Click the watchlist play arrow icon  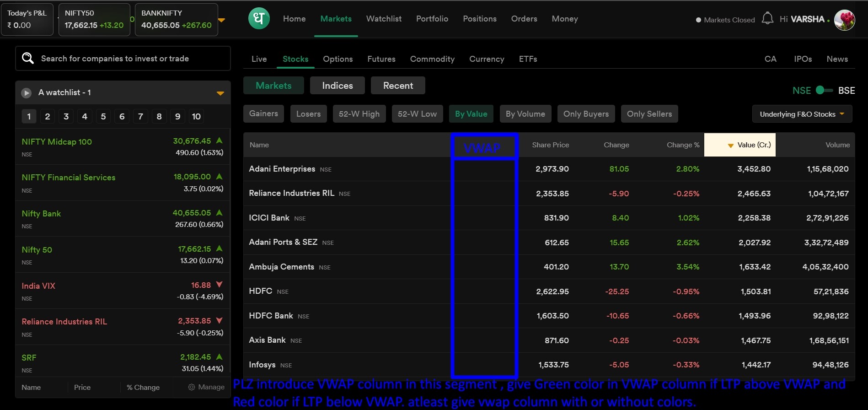tap(27, 93)
